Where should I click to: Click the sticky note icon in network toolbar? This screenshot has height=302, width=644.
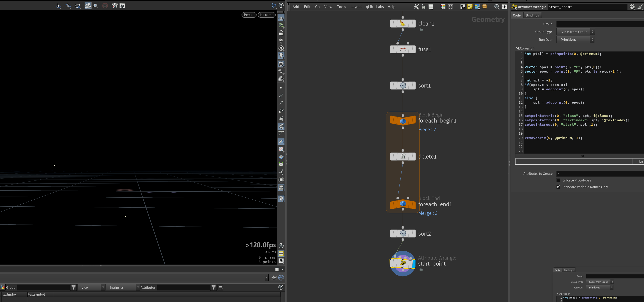(470, 7)
